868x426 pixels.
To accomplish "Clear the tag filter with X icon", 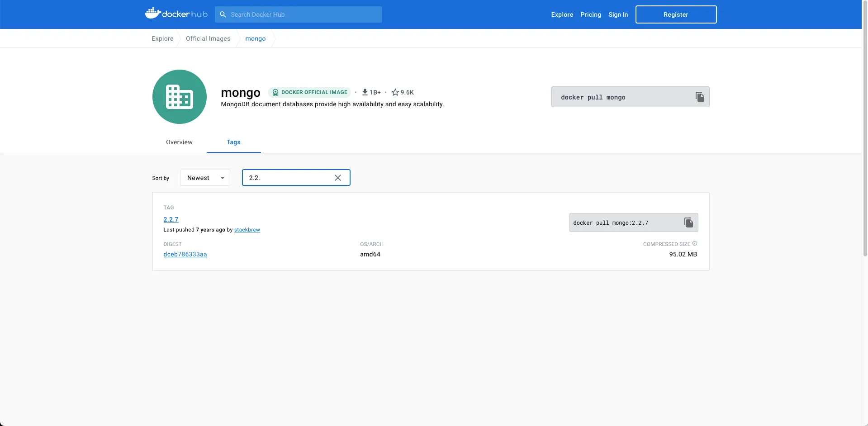I will (x=338, y=178).
